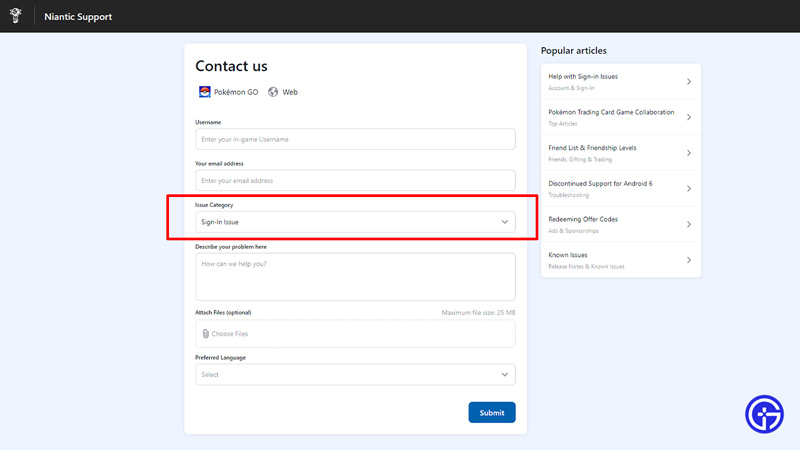The height and width of the screenshot is (450, 800).
Task: Open Discontinued Support for Android 6 article
Action: click(621, 189)
